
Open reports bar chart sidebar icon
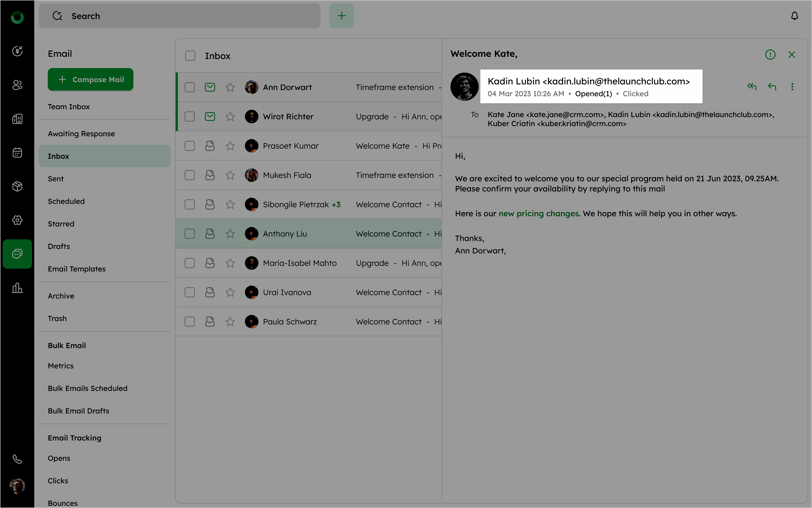(17, 288)
